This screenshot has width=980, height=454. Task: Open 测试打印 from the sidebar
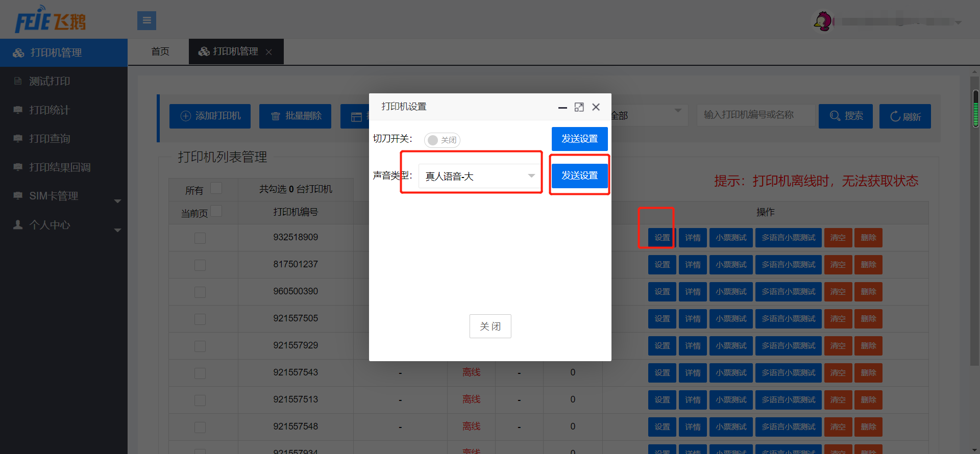click(x=50, y=81)
